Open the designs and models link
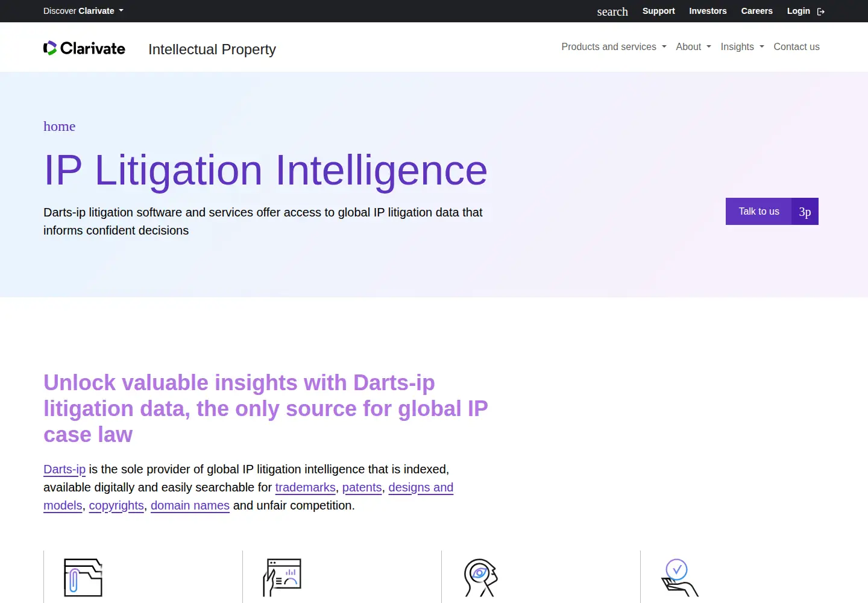 421,487
